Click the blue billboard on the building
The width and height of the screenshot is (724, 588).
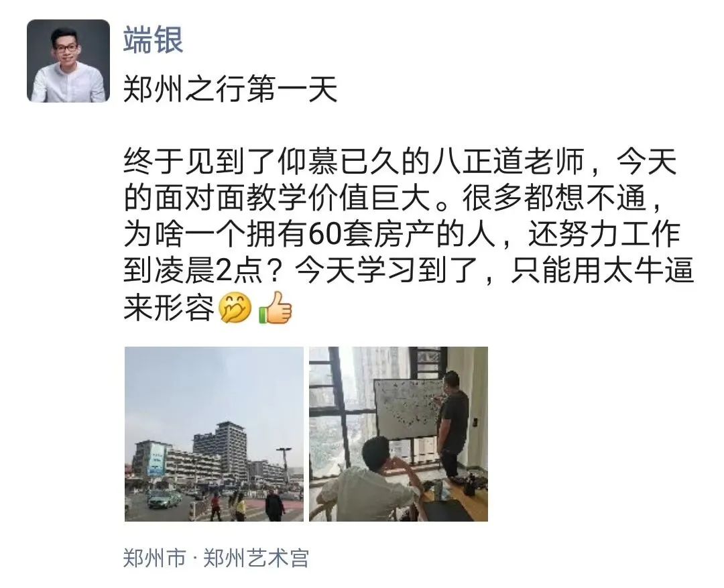point(156,459)
